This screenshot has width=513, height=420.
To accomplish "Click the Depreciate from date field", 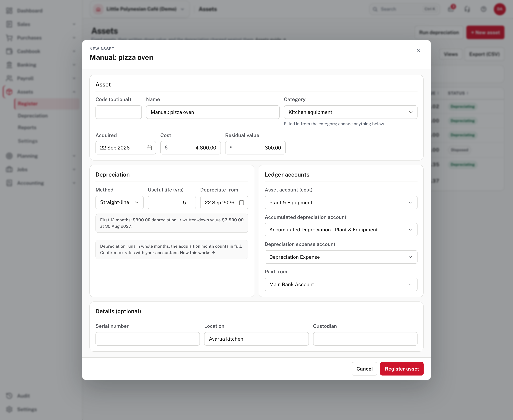I will point(224,203).
